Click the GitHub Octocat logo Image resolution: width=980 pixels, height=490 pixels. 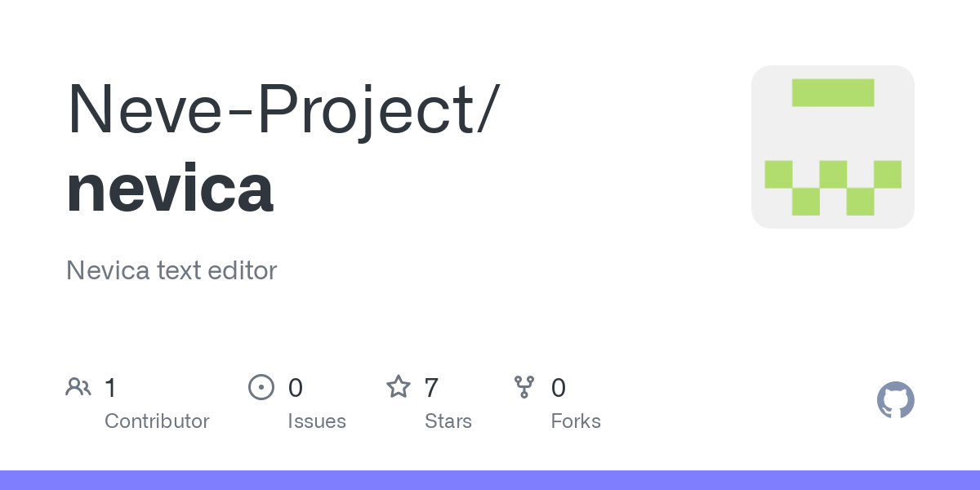(896, 400)
